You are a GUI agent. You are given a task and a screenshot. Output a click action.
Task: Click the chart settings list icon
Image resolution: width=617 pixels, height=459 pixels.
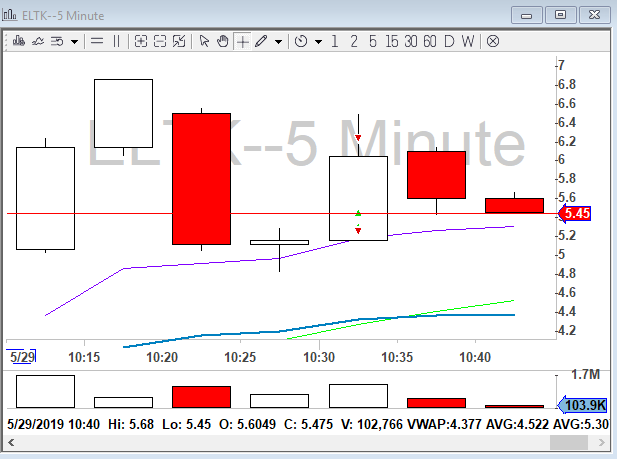(57, 41)
